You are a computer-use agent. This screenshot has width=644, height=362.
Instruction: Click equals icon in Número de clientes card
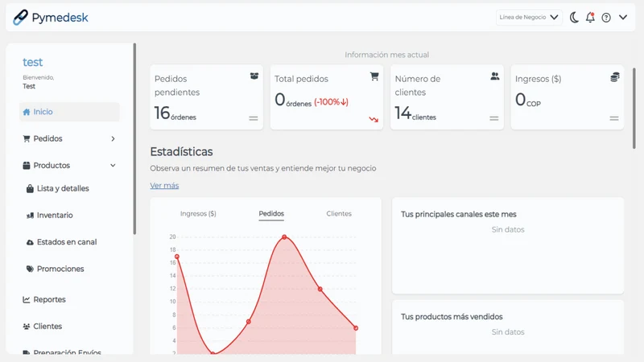pyautogui.click(x=494, y=118)
